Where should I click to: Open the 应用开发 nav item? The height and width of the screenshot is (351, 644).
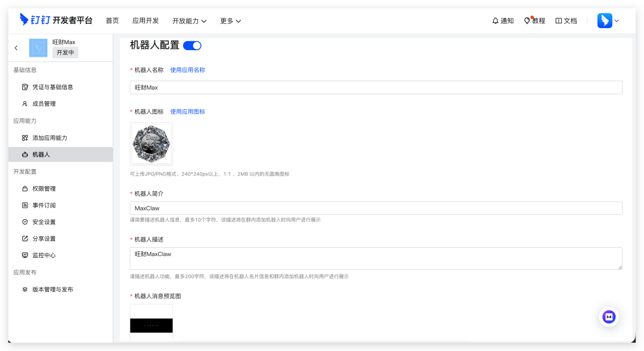pyautogui.click(x=145, y=21)
